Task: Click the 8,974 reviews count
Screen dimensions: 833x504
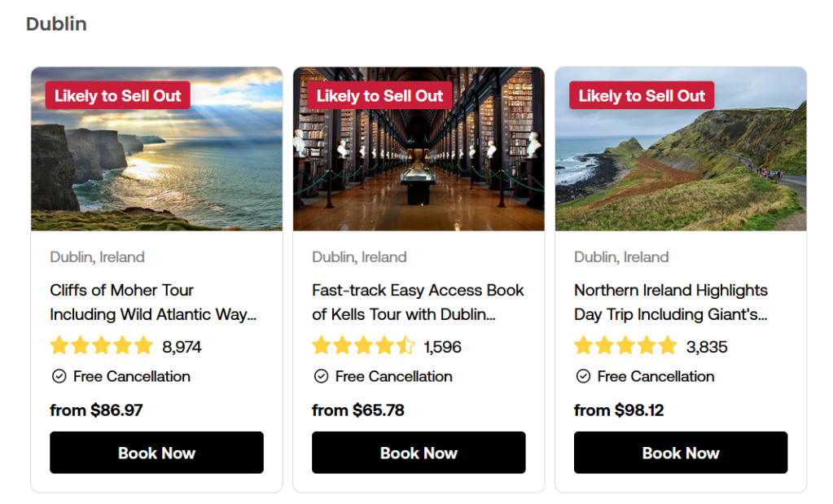Action: [x=182, y=347]
